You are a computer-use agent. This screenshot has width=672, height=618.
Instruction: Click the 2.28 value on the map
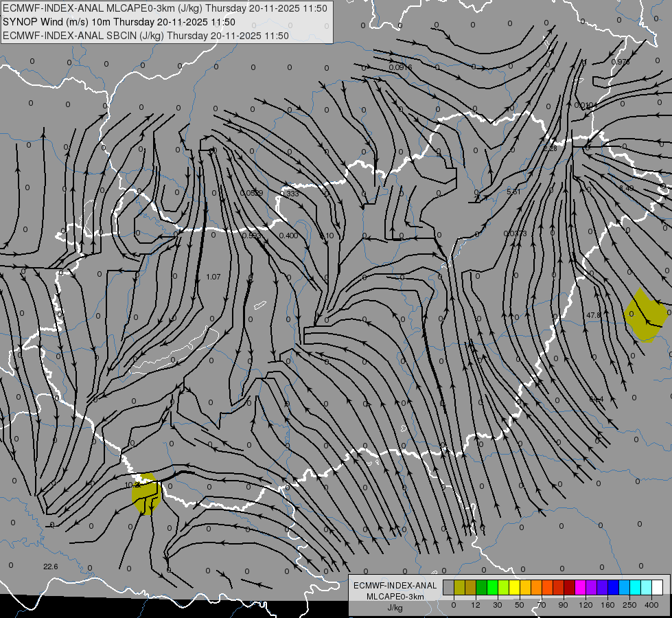(551, 148)
